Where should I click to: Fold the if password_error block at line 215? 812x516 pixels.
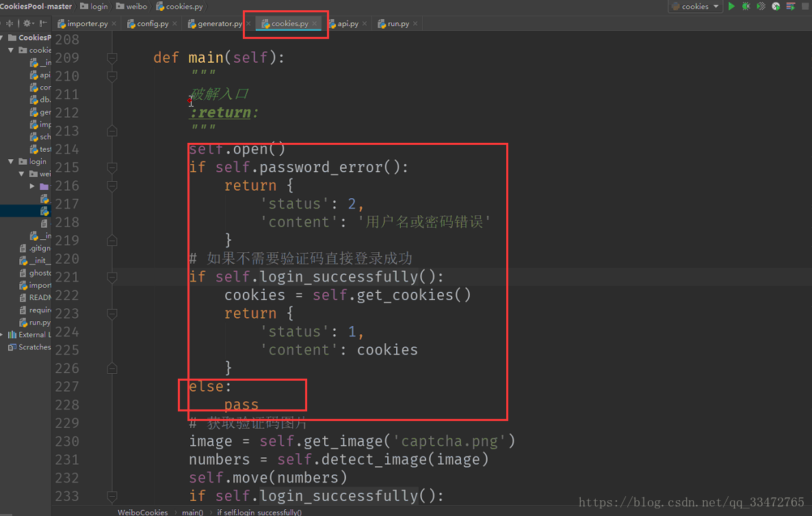(x=112, y=167)
